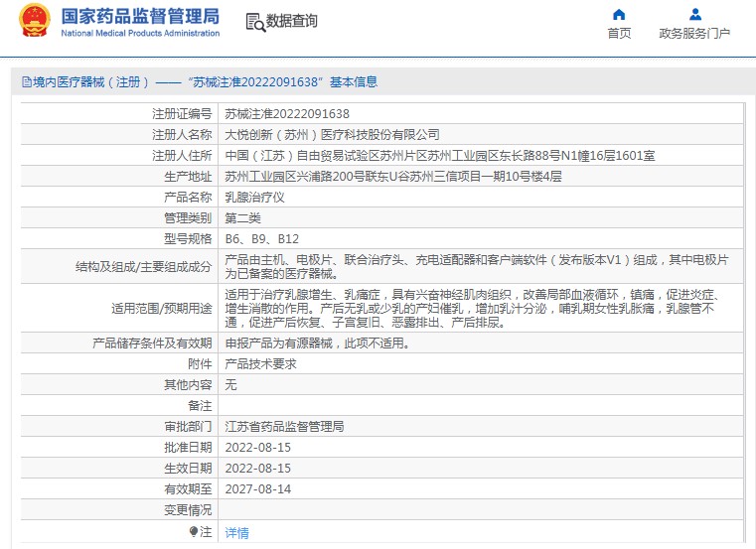
Task: Click the 结构及组成 description cell
Action: click(480, 266)
